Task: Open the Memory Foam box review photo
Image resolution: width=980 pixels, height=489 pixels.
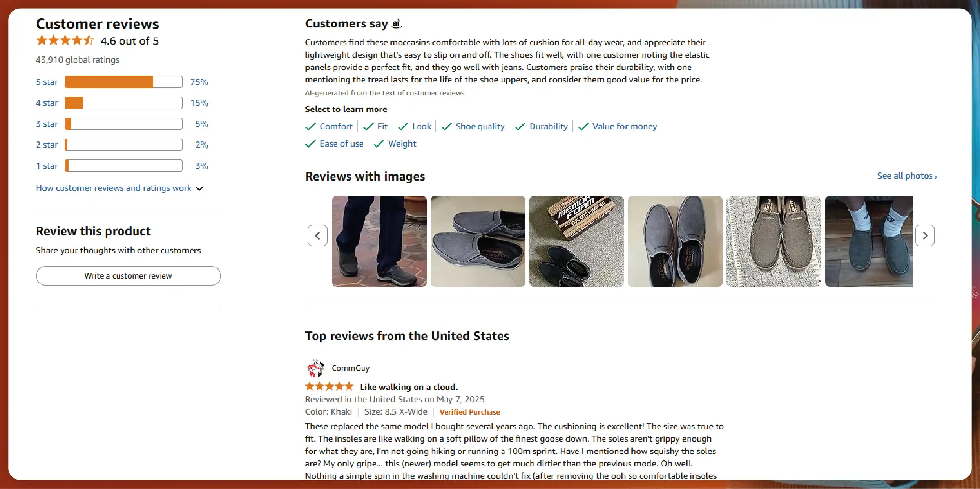Action: point(576,241)
